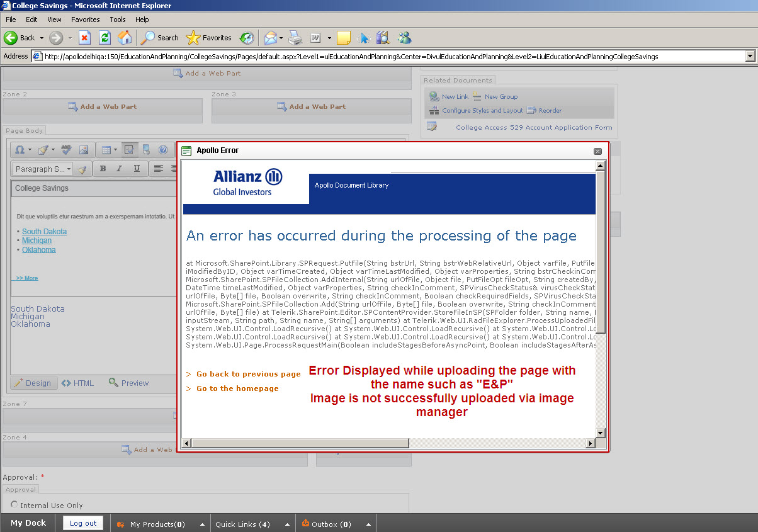
Task: Click the error dialog vertical scrollbar thumb
Action: pyautogui.click(x=601, y=252)
